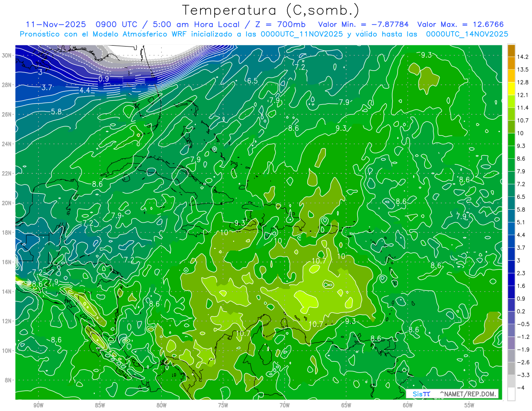532x411 pixels.
Task: Click the '6.5' contour label on the map
Action: (253, 81)
